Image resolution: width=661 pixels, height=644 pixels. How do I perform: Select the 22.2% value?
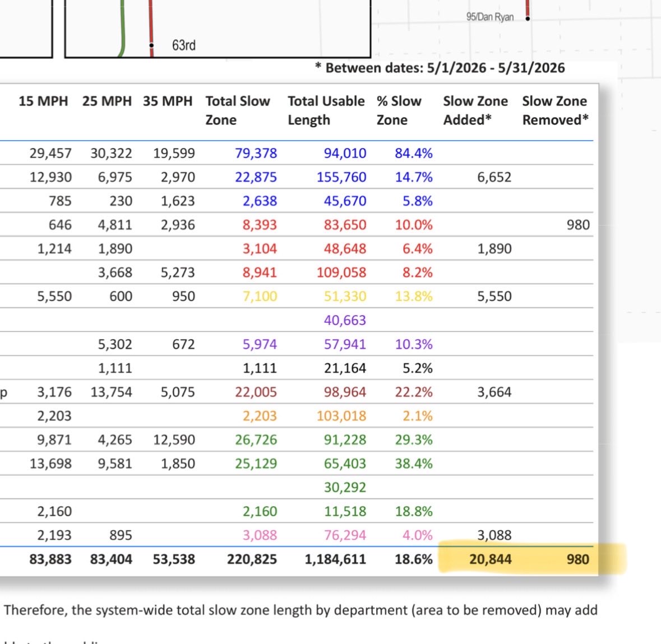(x=414, y=392)
